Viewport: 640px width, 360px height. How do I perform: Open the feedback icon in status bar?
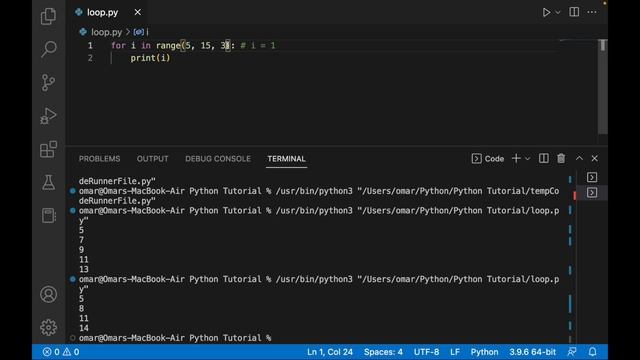[x=572, y=351]
